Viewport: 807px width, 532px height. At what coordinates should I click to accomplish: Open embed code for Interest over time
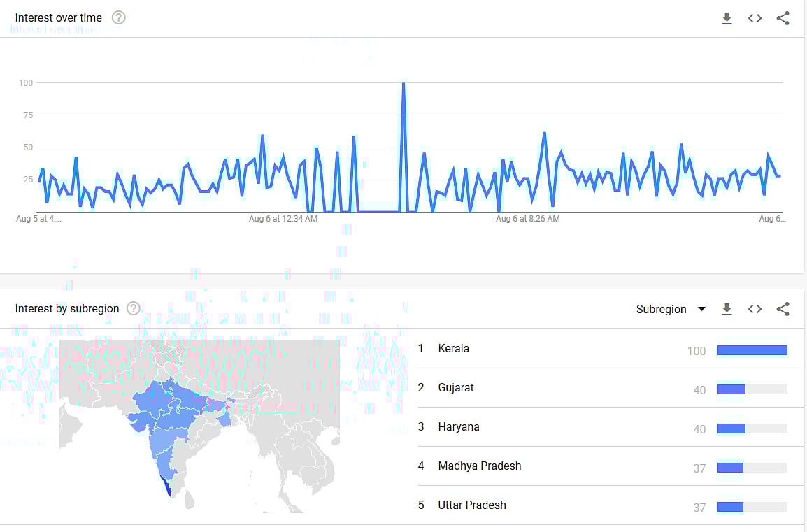click(x=755, y=19)
